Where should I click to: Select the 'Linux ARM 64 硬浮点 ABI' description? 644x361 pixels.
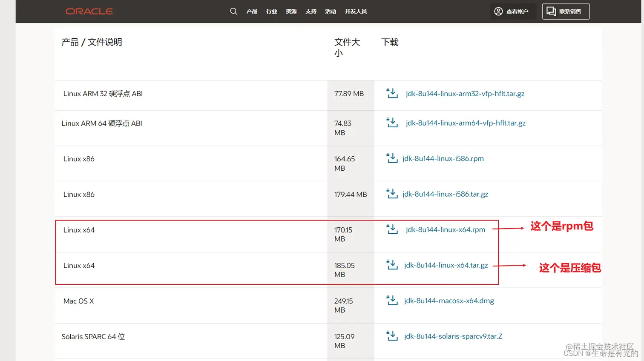(x=102, y=123)
